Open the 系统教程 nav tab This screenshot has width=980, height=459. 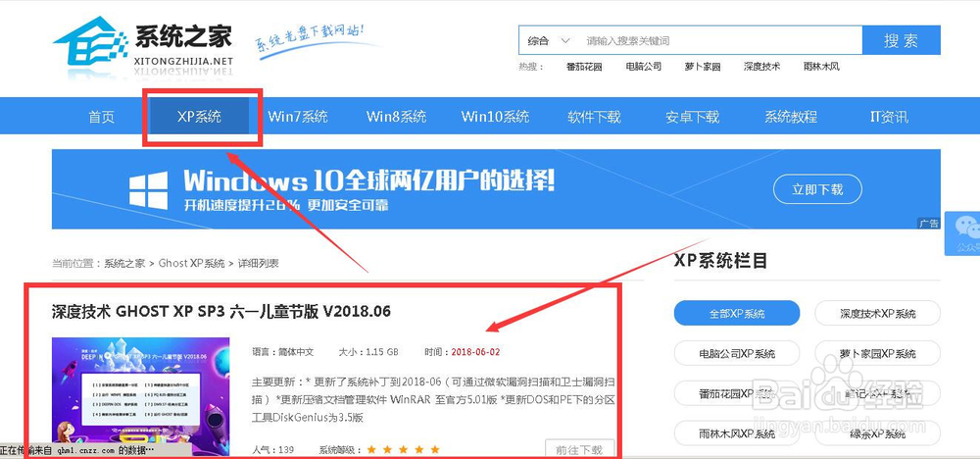coord(791,117)
